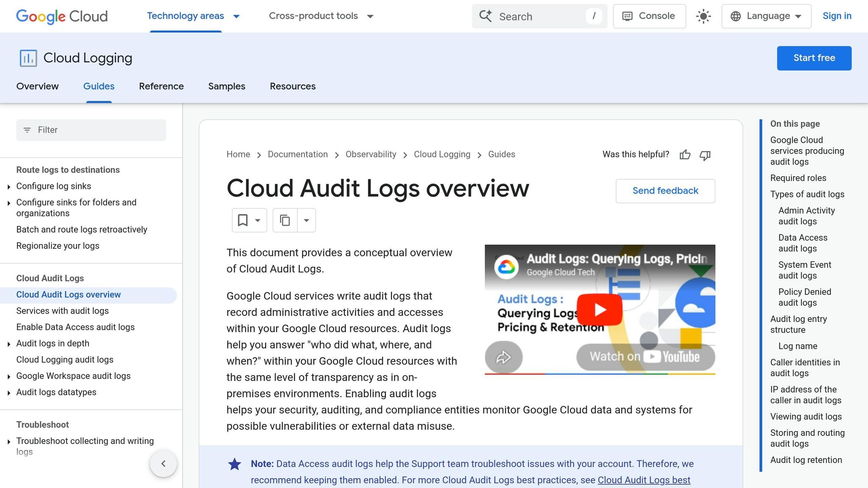Open the Cross-product tools menu

click(x=321, y=16)
